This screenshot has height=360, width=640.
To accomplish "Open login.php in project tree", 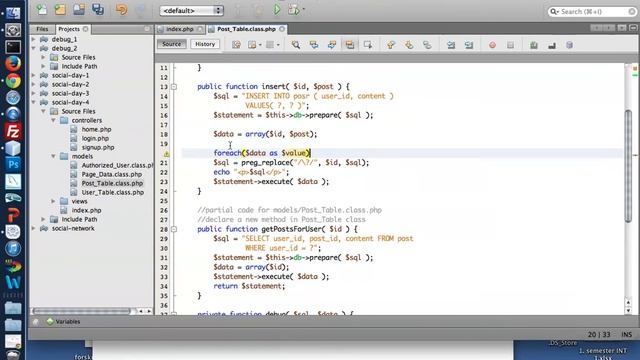I will 95,138.
